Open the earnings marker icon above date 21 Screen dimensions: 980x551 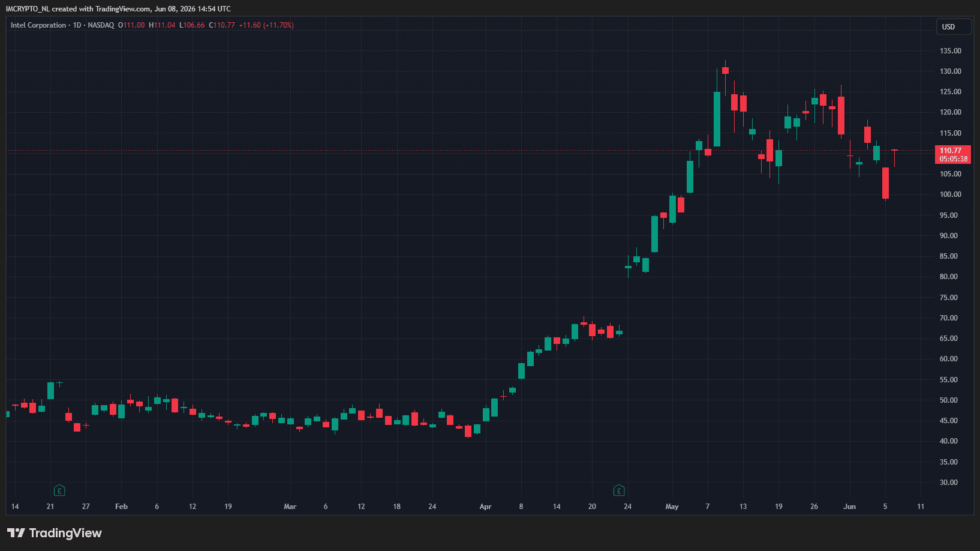point(59,490)
